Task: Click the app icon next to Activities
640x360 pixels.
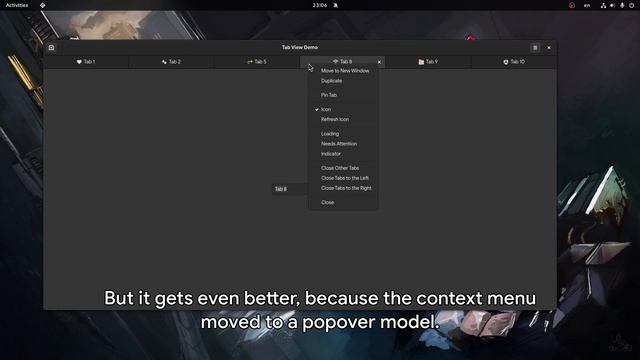Action: [42, 5]
